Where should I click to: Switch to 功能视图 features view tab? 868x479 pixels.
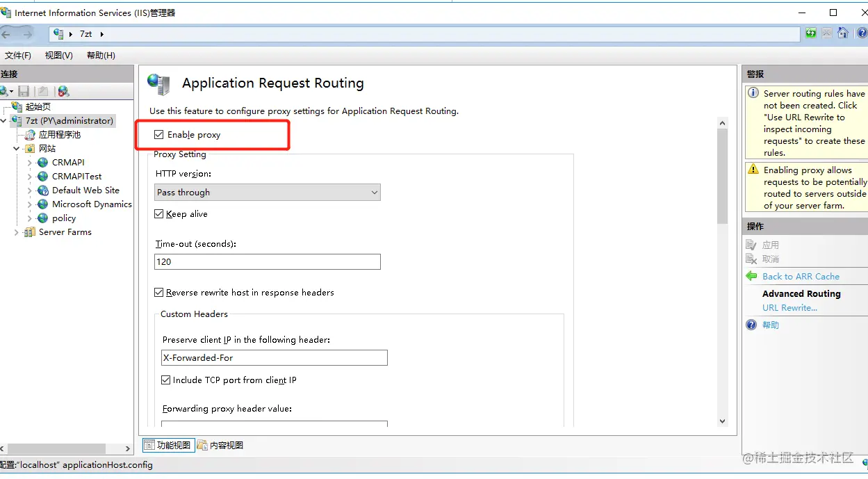pyautogui.click(x=167, y=445)
